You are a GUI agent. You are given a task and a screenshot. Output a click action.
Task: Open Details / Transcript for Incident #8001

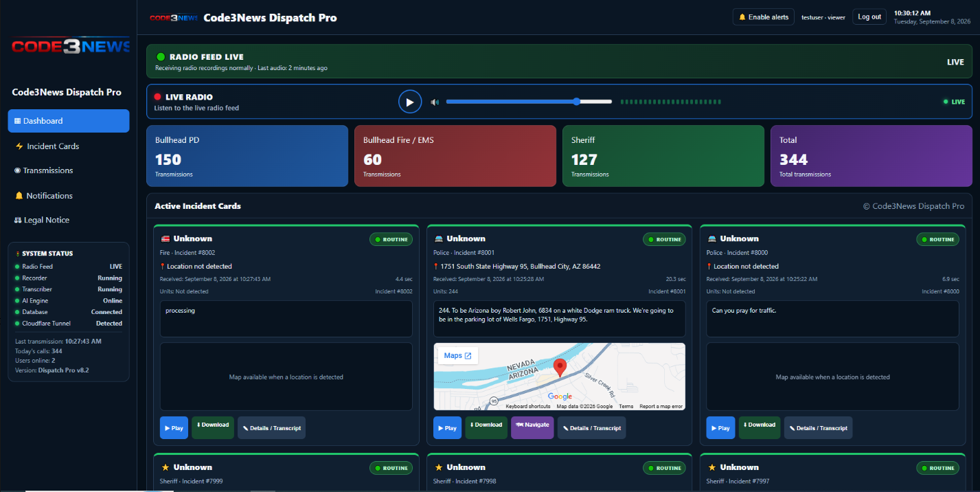(591, 427)
